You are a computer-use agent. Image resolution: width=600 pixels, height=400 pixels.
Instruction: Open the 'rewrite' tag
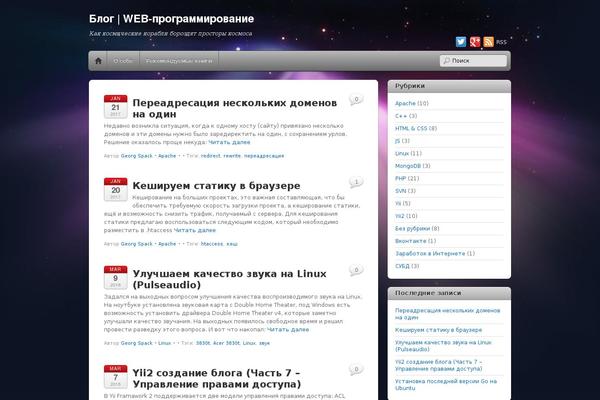tap(232, 156)
